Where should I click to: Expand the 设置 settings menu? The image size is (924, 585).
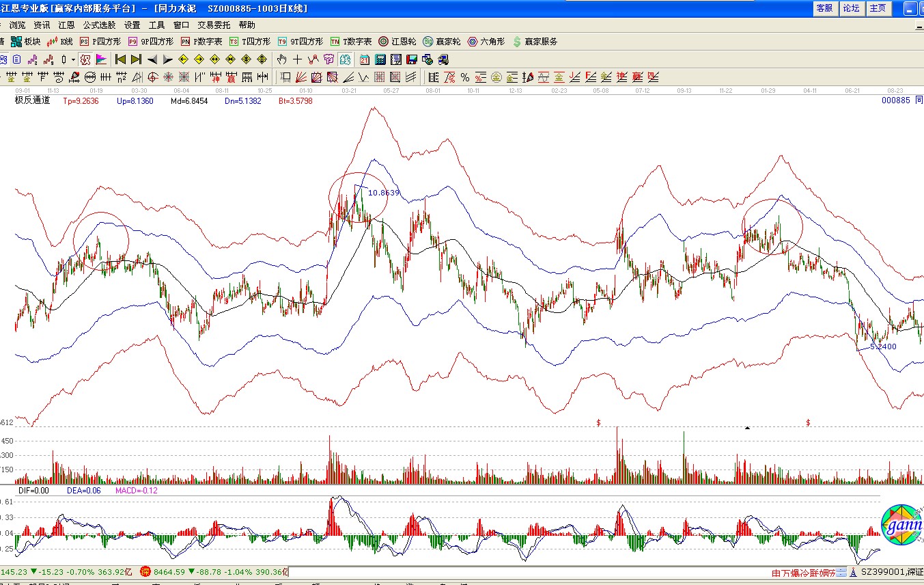coord(132,25)
